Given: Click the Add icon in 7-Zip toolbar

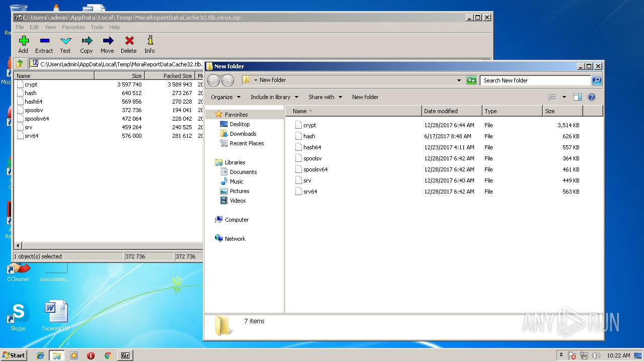Looking at the screenshot, I should tap(23, 44).
